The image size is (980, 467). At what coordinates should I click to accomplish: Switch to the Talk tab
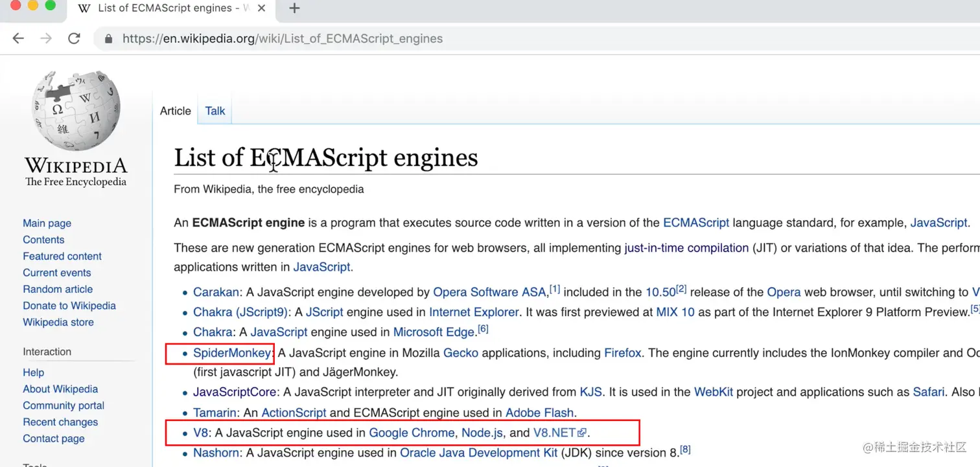tap(215, 111)
